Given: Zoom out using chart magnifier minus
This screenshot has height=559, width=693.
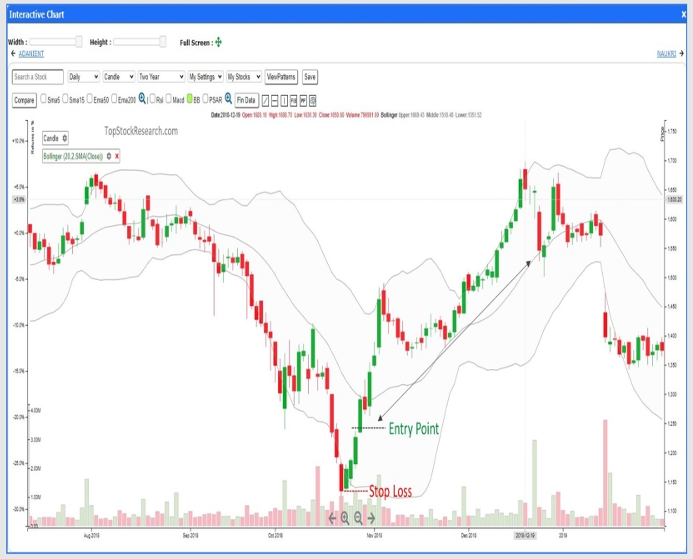Looking at the screenshot, I should tap(359, 518).
